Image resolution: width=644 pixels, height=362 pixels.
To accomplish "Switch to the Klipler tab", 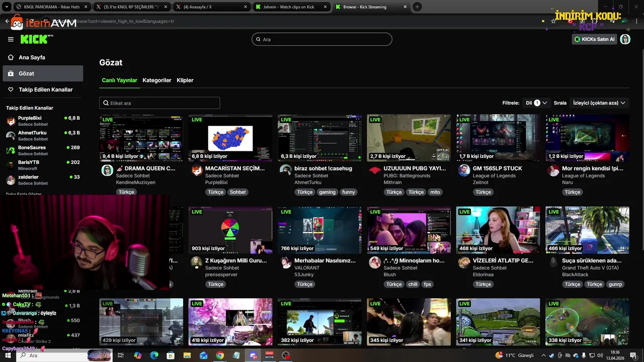I will [185, 80].
